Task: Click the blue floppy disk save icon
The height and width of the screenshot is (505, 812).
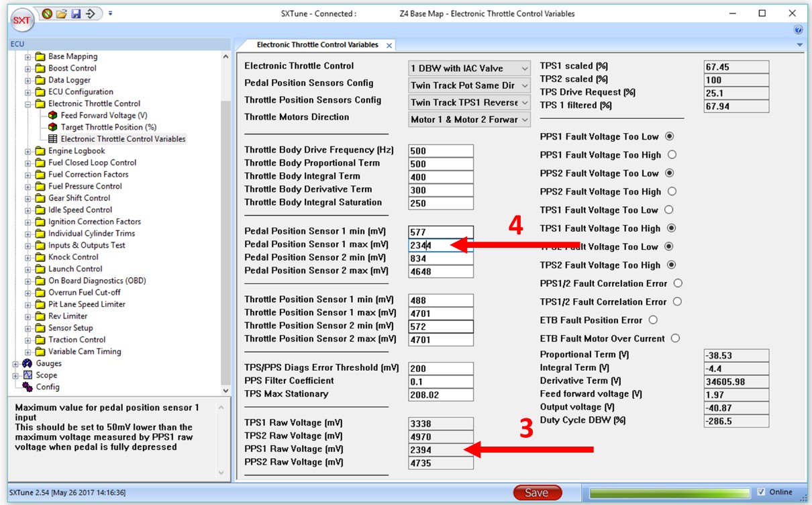Action: pos(76,13)
